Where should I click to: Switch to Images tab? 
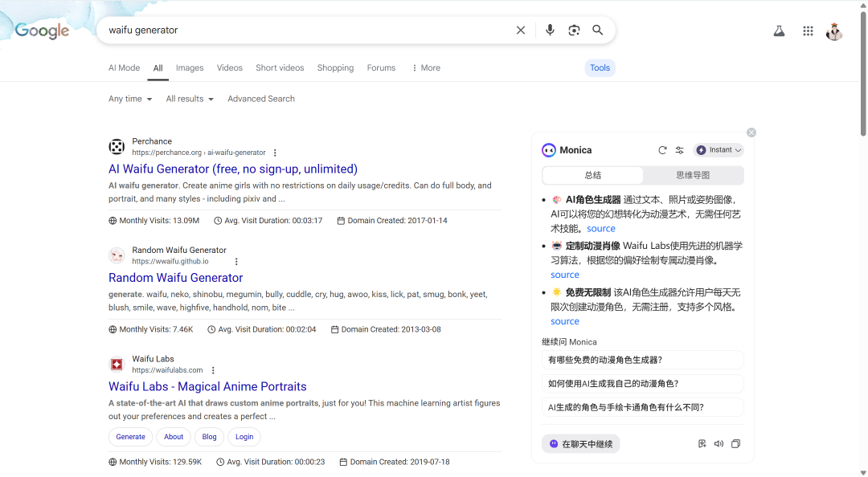[190, 68]
